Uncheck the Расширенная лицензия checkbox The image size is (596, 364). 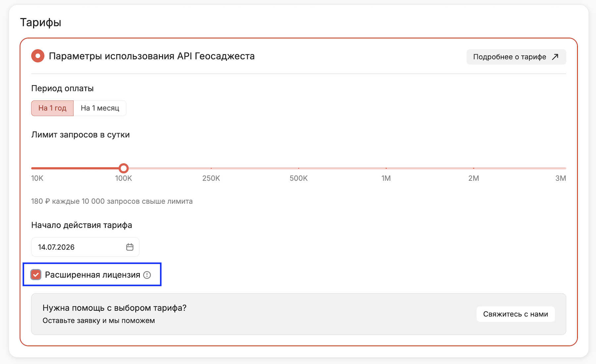[36, 275]
